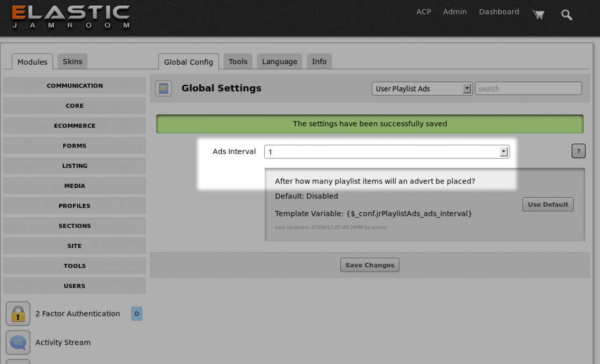Screen dimensions: 600x364
Task: Click the question mark help button
Action: click(x=578, y=151)
